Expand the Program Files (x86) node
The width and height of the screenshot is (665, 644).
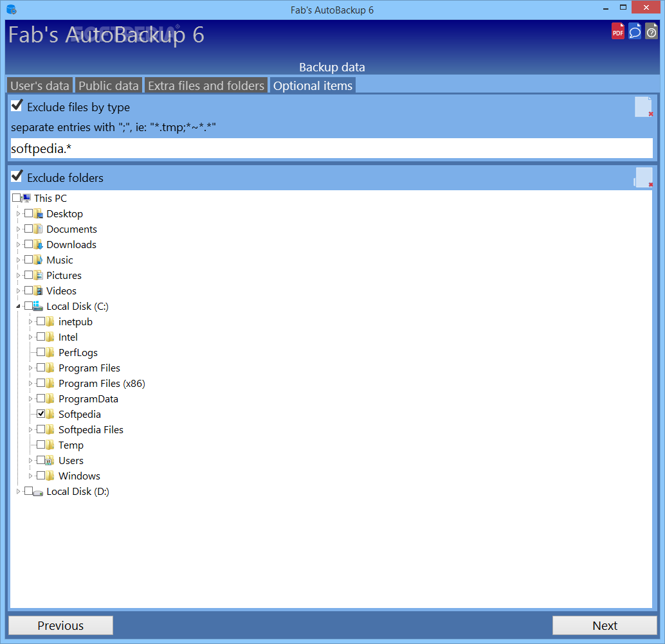click(30, 383)
